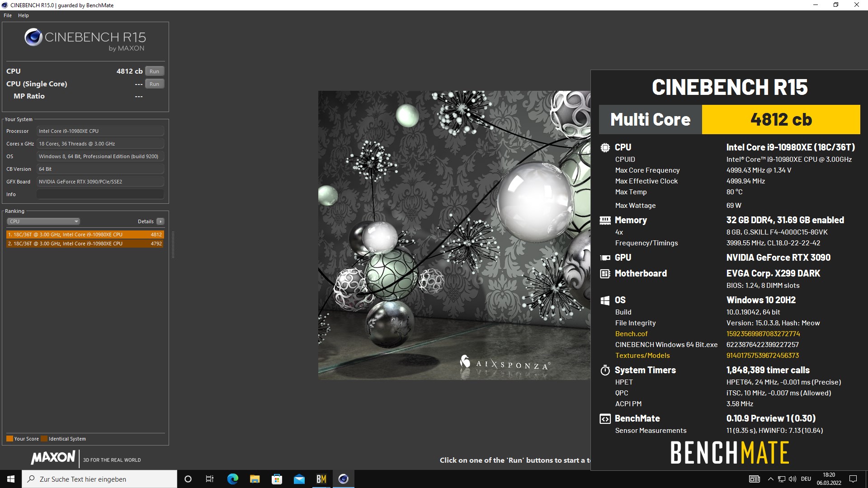868x488 pixels.
Task: Select ranking entry scoring 4812
Action: 85,235
